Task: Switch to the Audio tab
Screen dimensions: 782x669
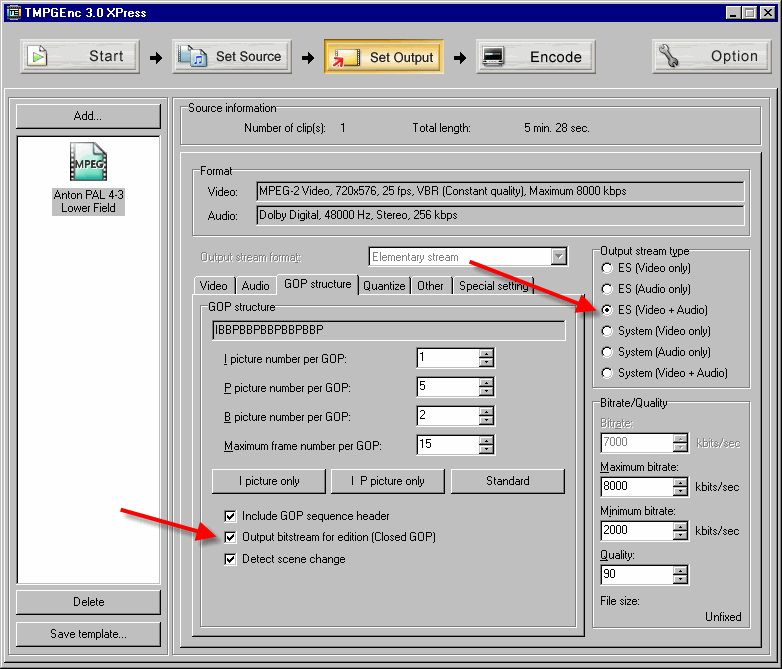Action: pos(255,286)
